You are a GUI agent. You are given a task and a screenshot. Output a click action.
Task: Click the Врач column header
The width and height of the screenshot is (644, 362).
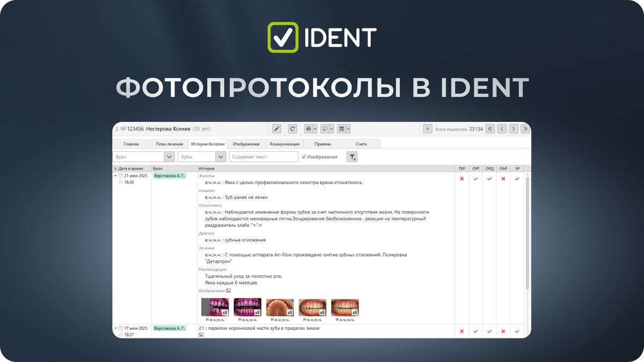coord(174,168)
